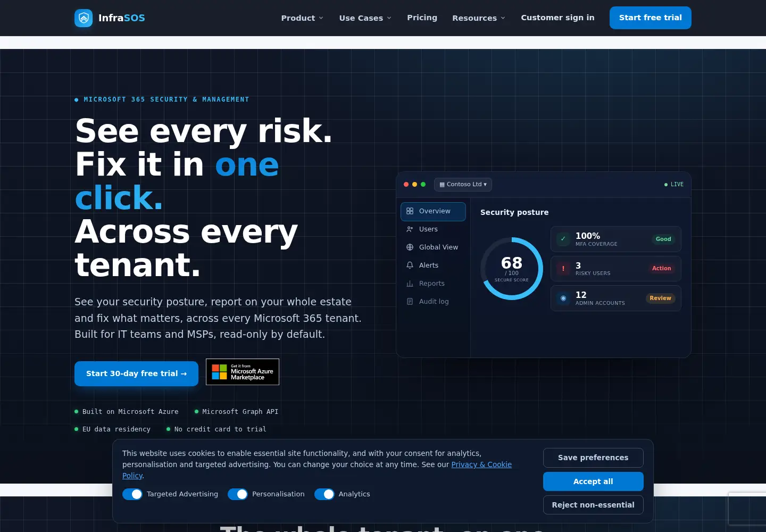Click the 68 secure score gauge

tap(512, 269)
